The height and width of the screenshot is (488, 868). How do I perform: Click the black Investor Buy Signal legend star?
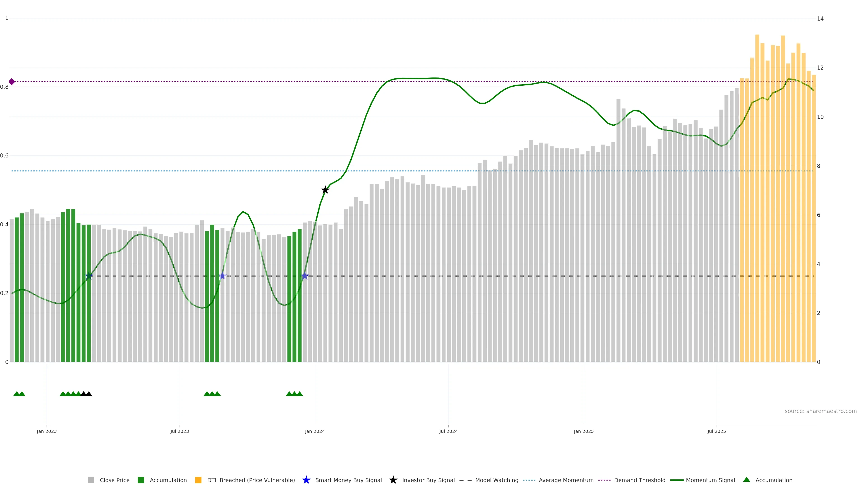[393, 480]
